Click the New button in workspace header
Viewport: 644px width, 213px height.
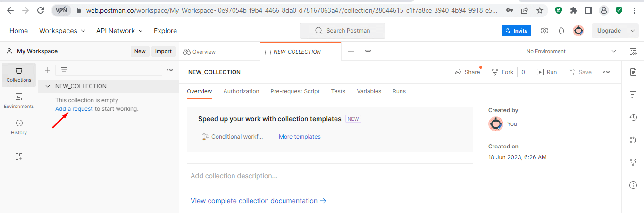(140, 51)
